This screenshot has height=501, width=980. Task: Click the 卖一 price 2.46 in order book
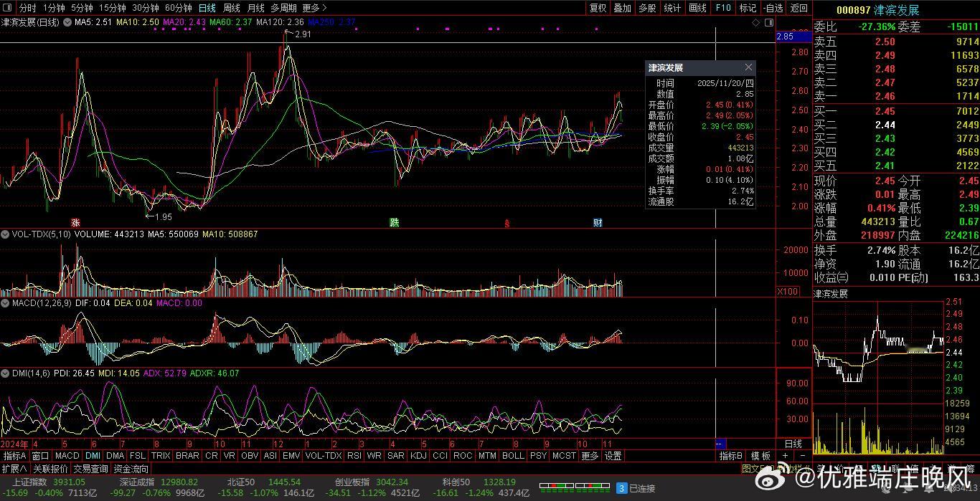pos(885,96)
